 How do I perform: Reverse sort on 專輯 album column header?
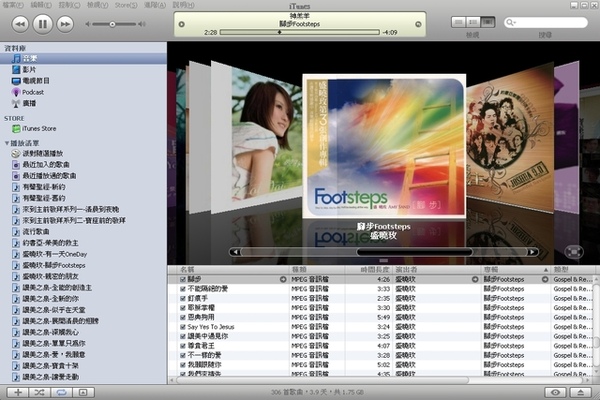coord(515,269)
